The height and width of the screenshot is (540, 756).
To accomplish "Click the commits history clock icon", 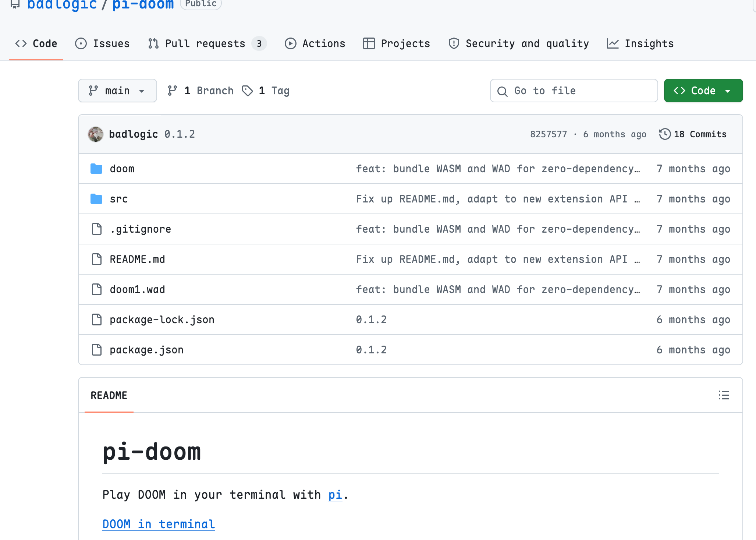I will coord(665,134).
